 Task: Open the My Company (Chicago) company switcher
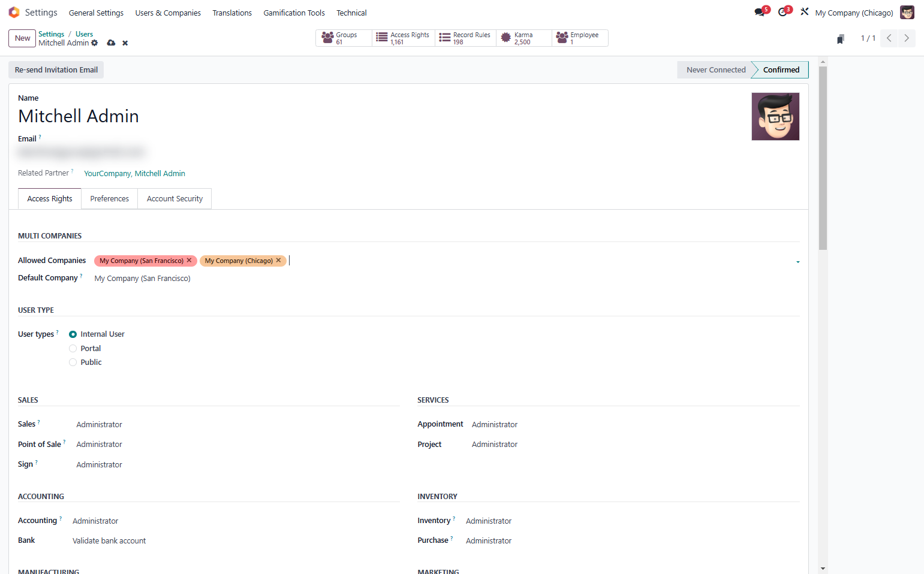(854, 13)
